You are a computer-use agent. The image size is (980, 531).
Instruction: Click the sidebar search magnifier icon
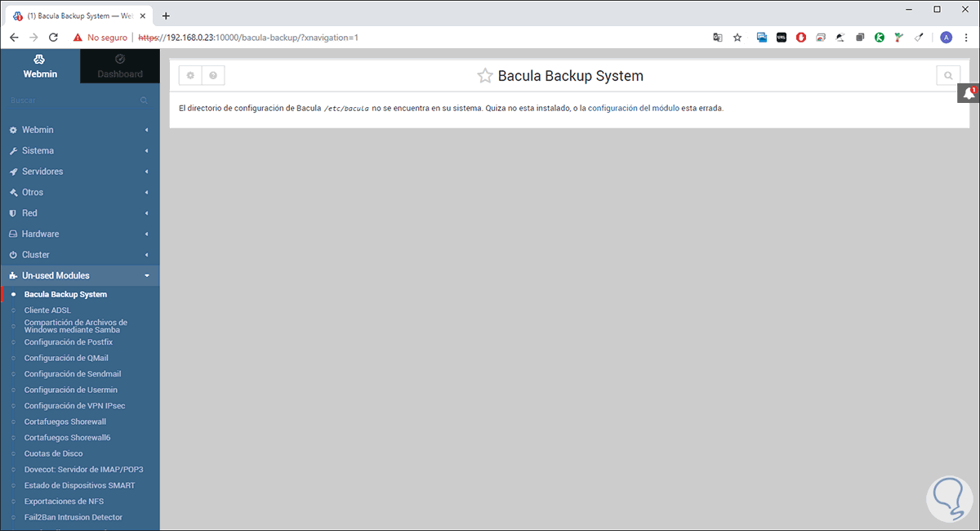tap(144, 100)
